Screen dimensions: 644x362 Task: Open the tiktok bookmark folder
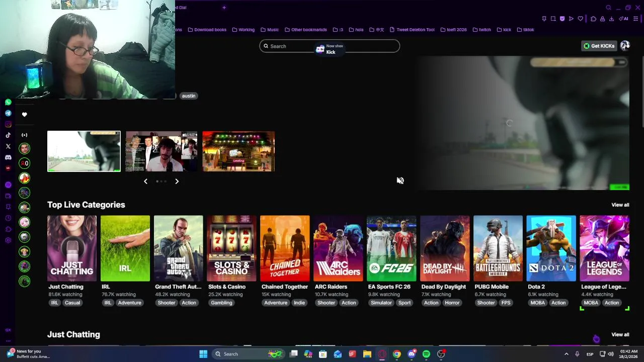(x=525, y=30)
